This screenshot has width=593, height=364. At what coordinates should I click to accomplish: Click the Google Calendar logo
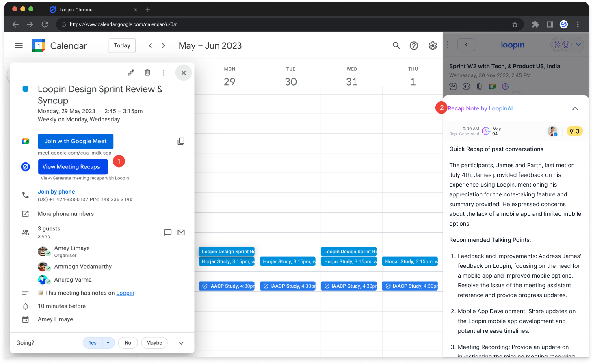pos(39,46)
